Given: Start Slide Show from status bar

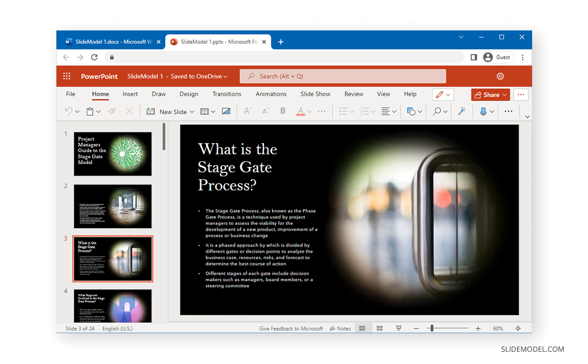Looking at the screenshot, I should point(398,328).
